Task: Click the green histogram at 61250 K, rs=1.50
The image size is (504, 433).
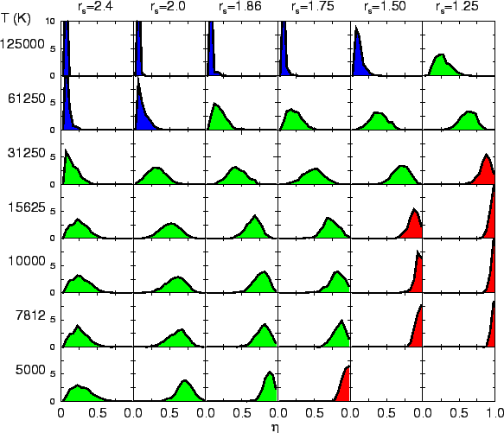Action: coord(378,122)
